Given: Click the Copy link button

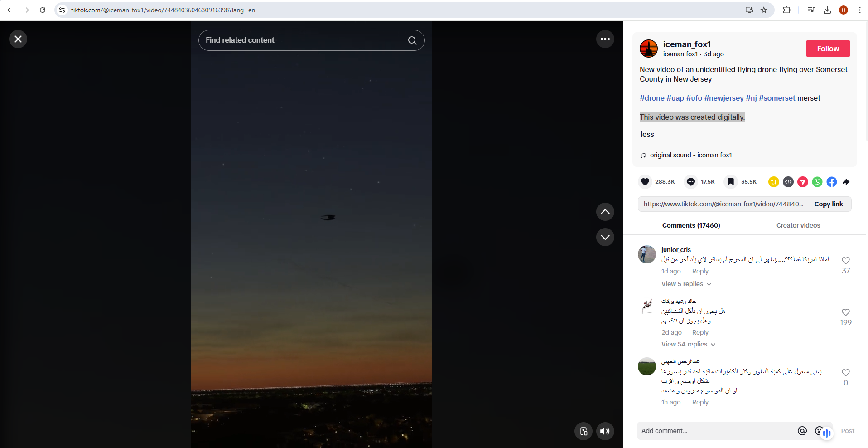Looking at the screenshot, I should 828,204.
